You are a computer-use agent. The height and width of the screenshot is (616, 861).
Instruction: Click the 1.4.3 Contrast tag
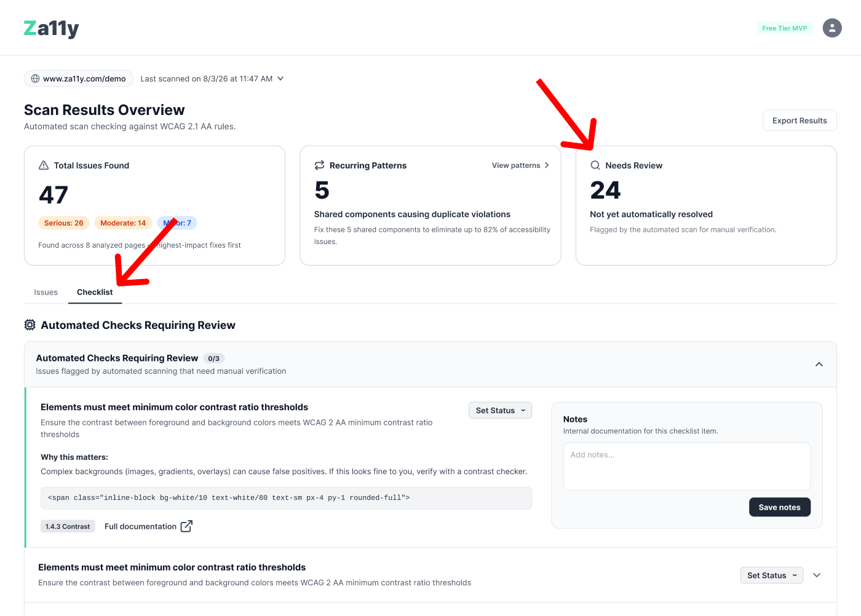click(68, 527)
